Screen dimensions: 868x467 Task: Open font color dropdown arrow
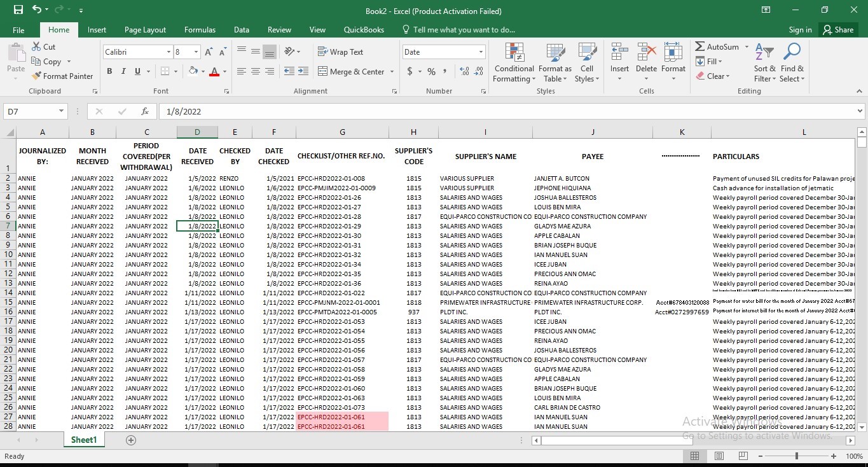[225, 72]
